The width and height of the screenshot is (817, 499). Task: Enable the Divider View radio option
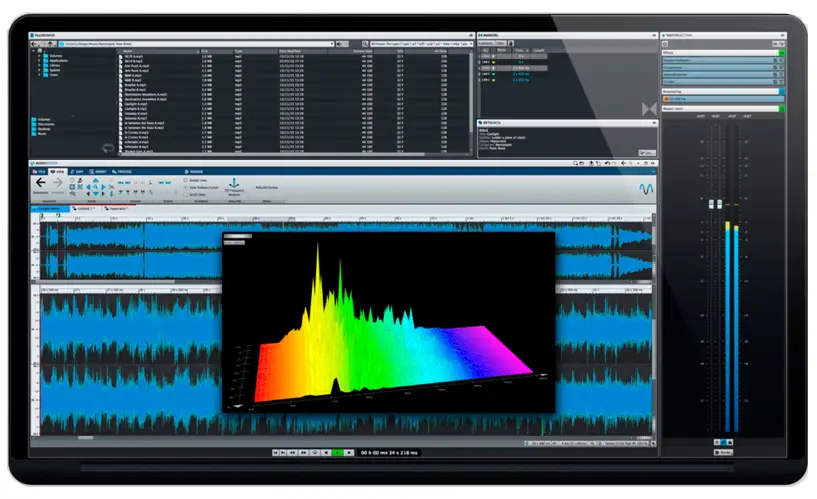point(186,178)
